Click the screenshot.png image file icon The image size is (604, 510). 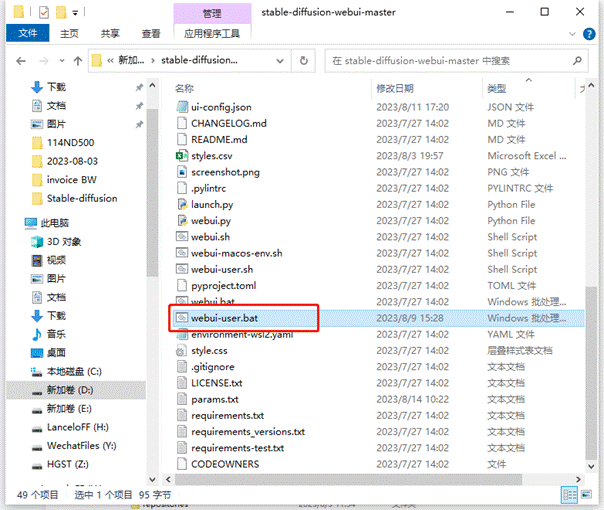tap(181, 172)
